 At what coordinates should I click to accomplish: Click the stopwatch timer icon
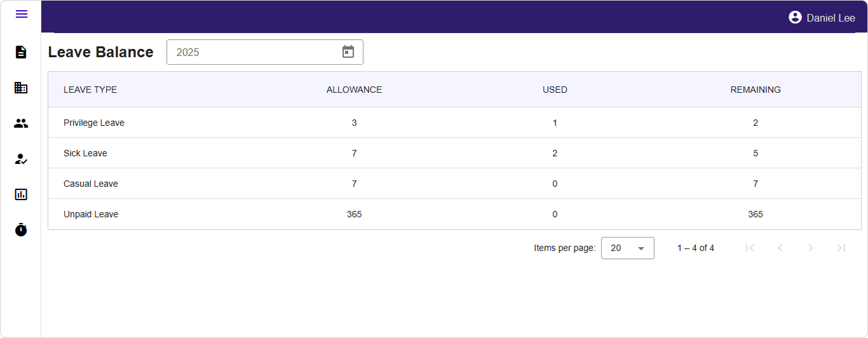coord(21,229)
